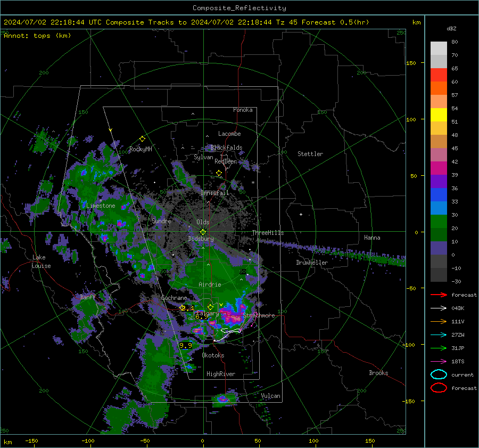The image size is (479, 448).
Task: Select the red 60-65 dBZ swatch
Action: click(439, 75)
